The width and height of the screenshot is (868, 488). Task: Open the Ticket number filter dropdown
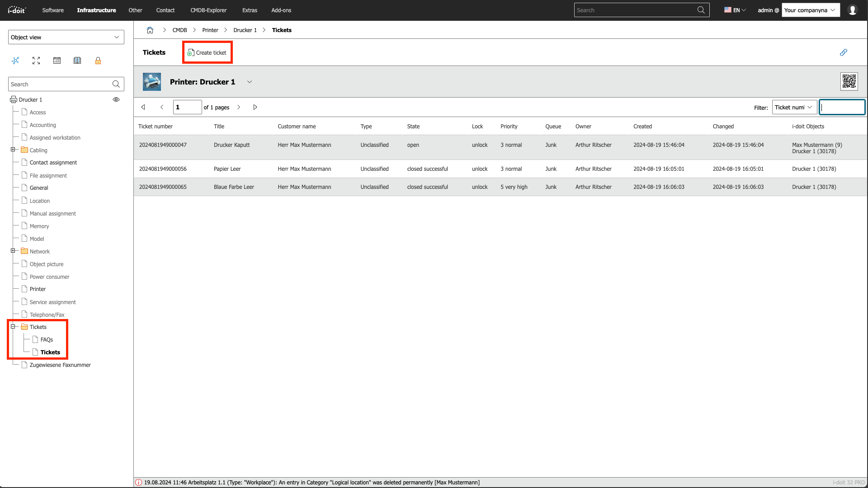(794, 107)
